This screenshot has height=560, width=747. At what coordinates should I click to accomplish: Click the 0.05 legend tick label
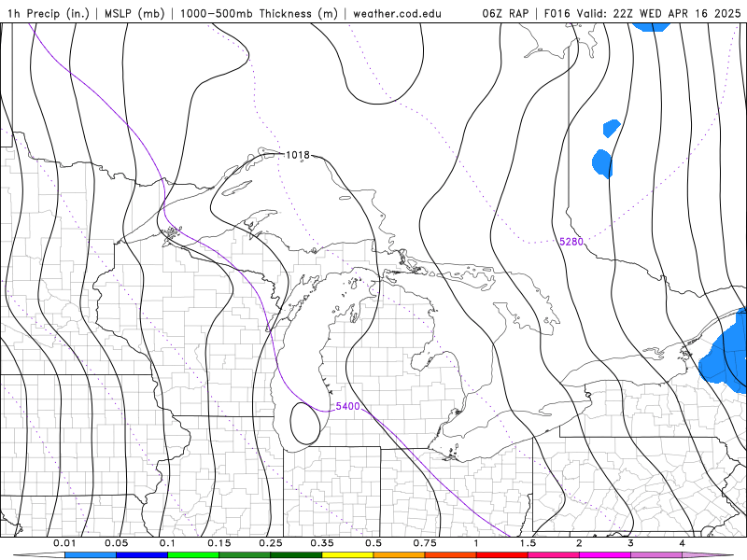116,543
